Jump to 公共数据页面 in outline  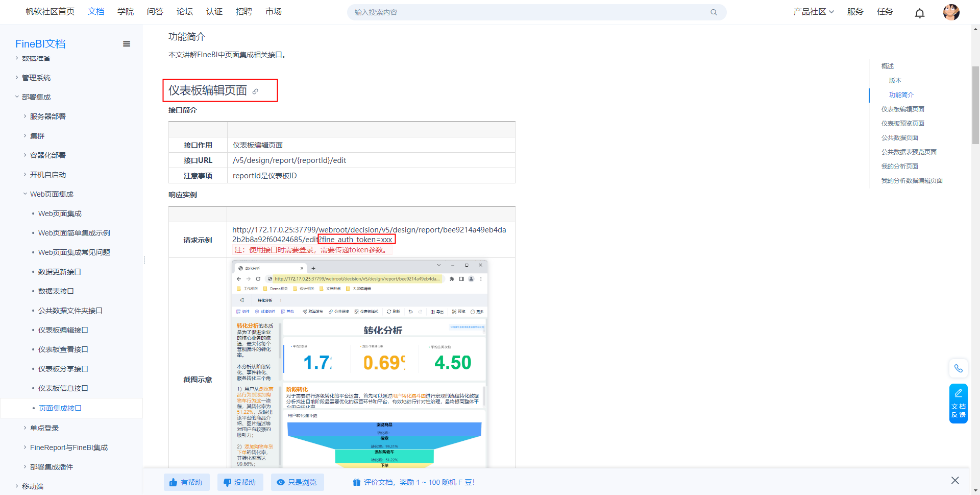tap(900, 138)
